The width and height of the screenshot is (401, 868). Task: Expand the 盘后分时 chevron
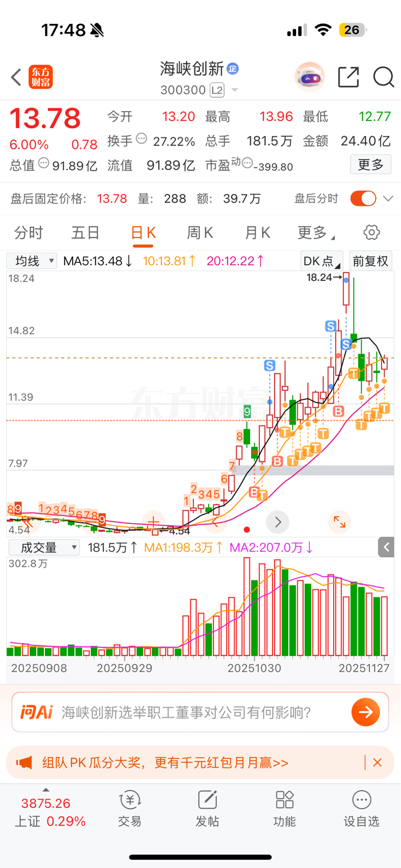[388, 199]
